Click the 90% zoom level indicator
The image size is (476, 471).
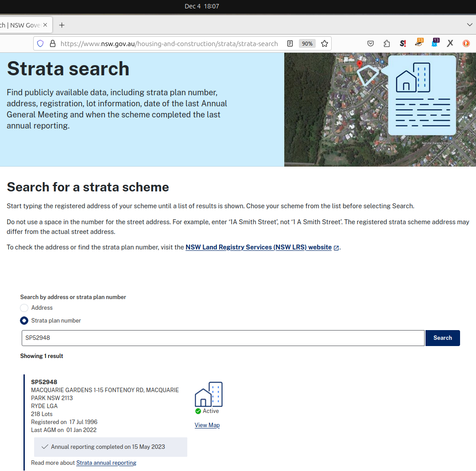pos(307,43)
